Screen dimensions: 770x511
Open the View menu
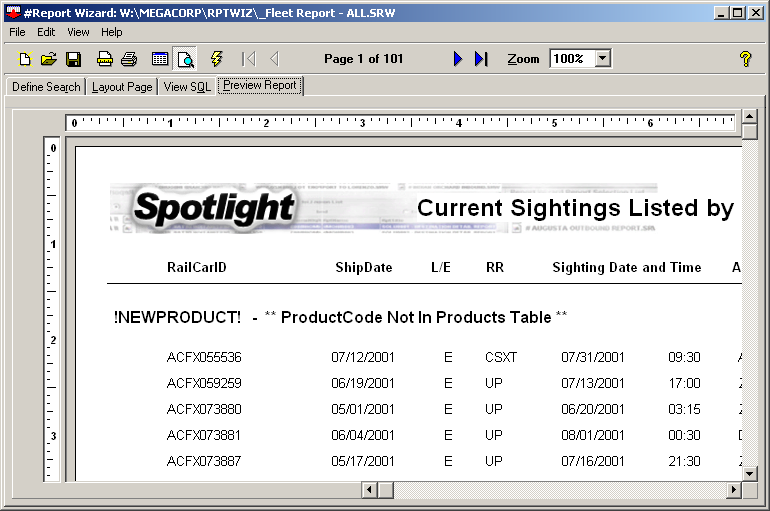click(78, 32)
